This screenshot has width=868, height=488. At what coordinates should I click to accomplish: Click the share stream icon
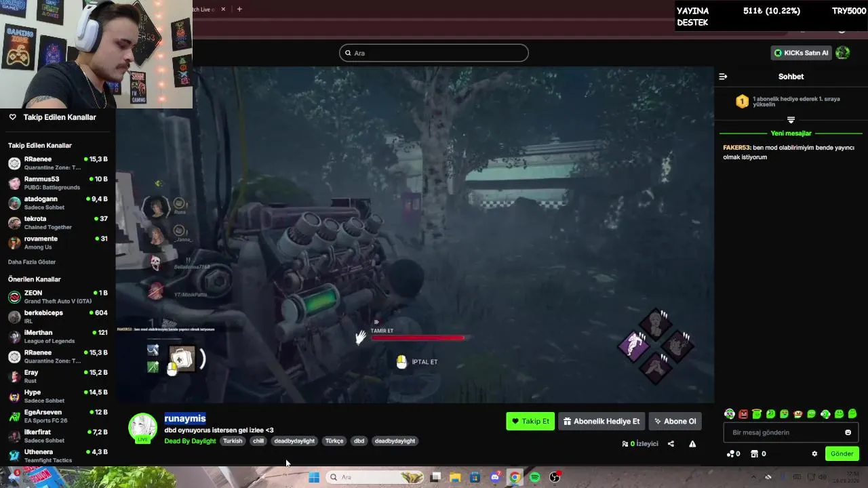(x=671, y=444)
